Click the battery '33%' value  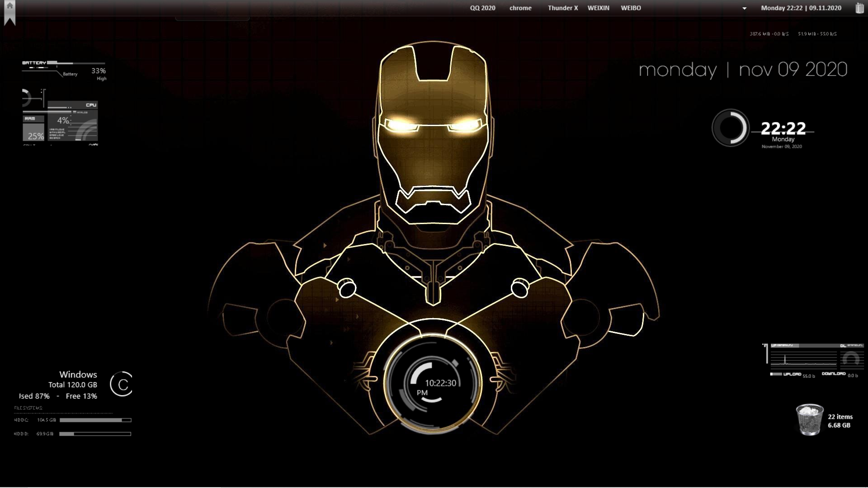(x=99, y=71)
